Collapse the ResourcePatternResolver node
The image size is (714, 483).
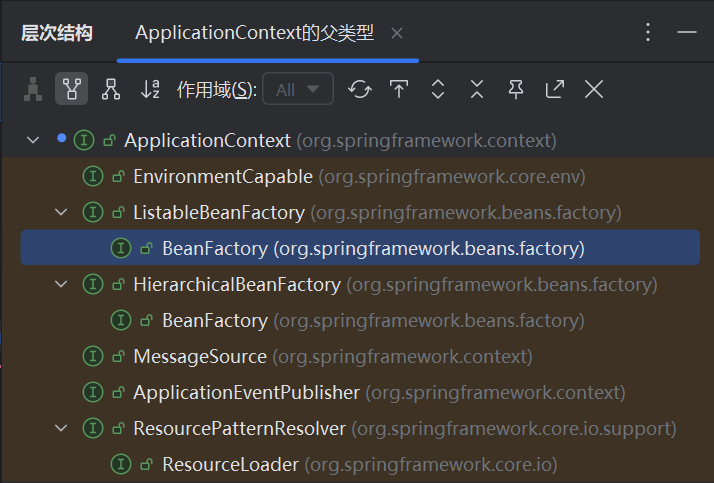pyautogui.click(x=61, y=428)
